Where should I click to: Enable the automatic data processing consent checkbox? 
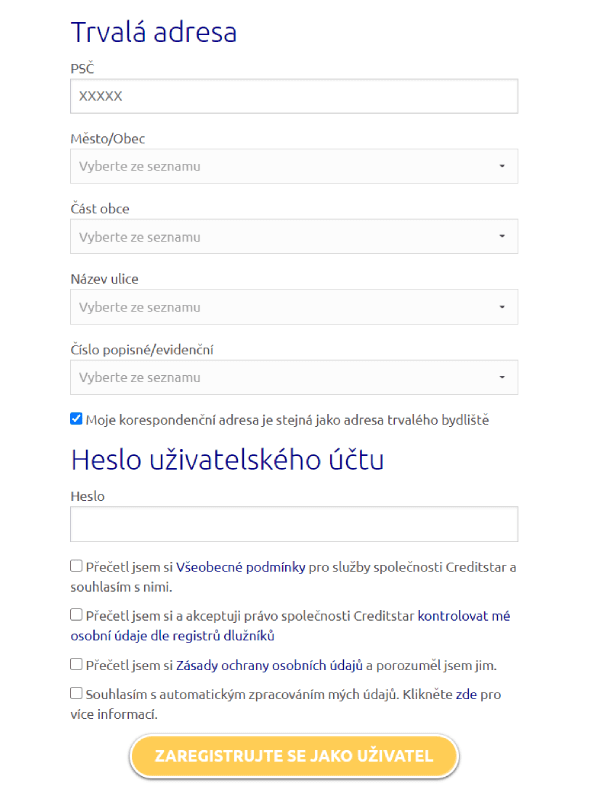[x=76, y=693]
